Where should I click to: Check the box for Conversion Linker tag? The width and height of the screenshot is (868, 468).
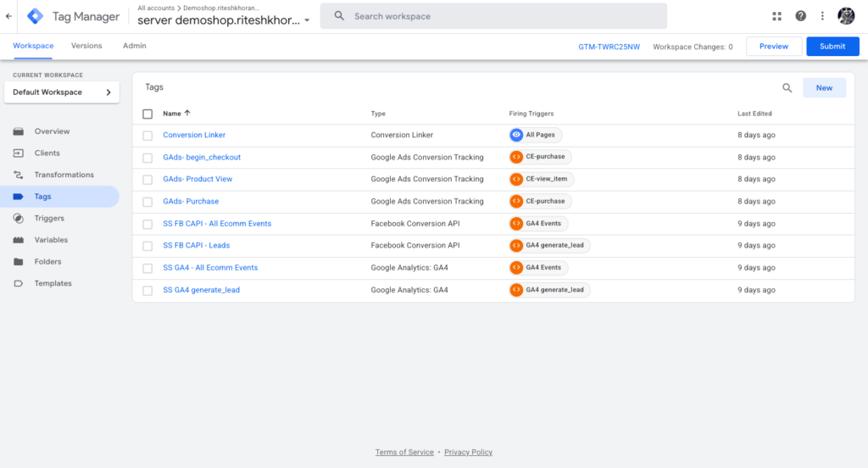click(x=147, y=136)
